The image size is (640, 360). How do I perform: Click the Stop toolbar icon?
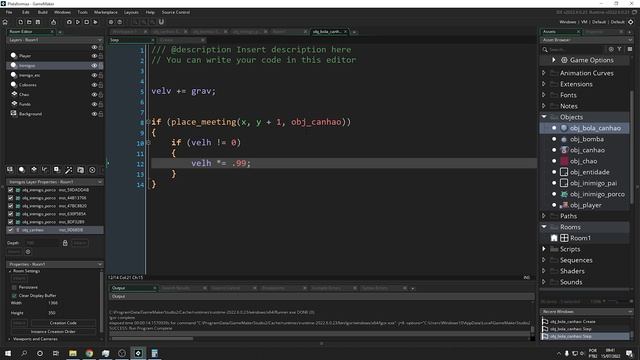pyautogui.click(x=87, y=22)
